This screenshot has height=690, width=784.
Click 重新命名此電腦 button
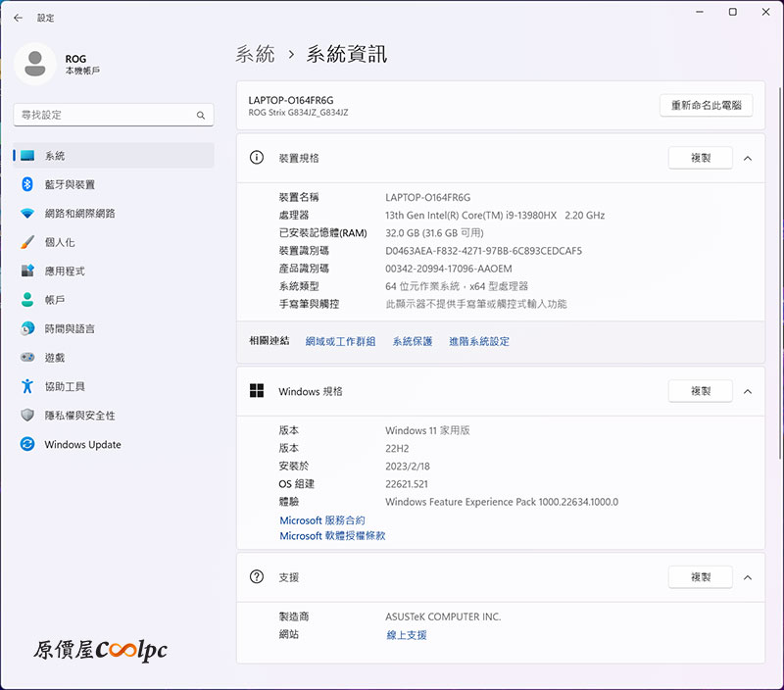[706, 106]
